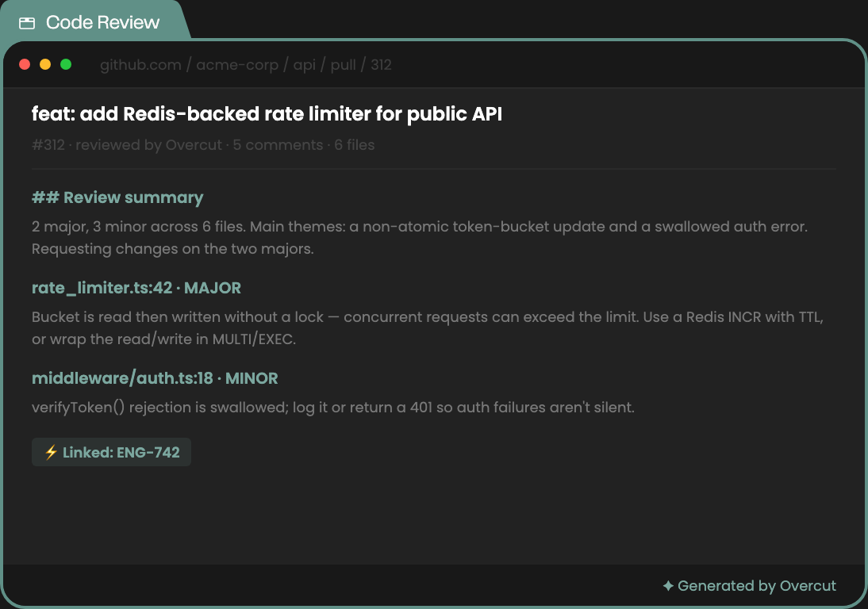Open the rate_limiter.ts:42 MAJOR comment heading
This screenshot has width=868, height=609.
click(136, 288)
